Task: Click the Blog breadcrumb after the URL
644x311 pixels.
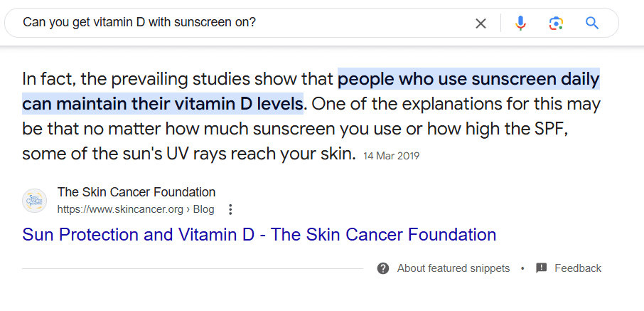Action: click(x=204, y=209)
